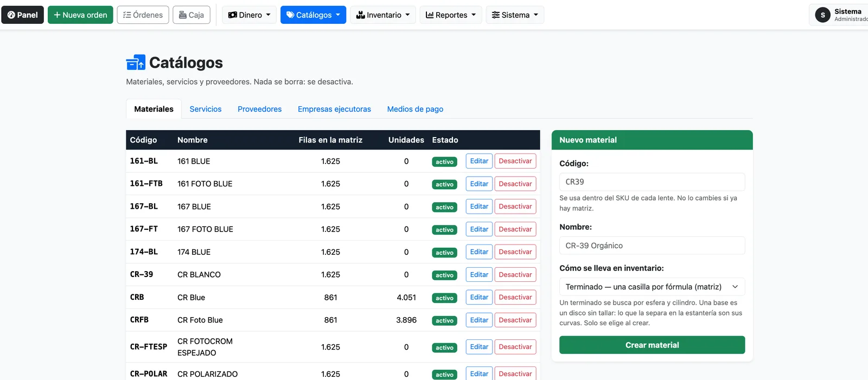Image resolution: width=868 pixels, height=380 pixels.
Task: Edit the CR FOTOCROM ESPEJADO material
Action: tap(479, 347)
